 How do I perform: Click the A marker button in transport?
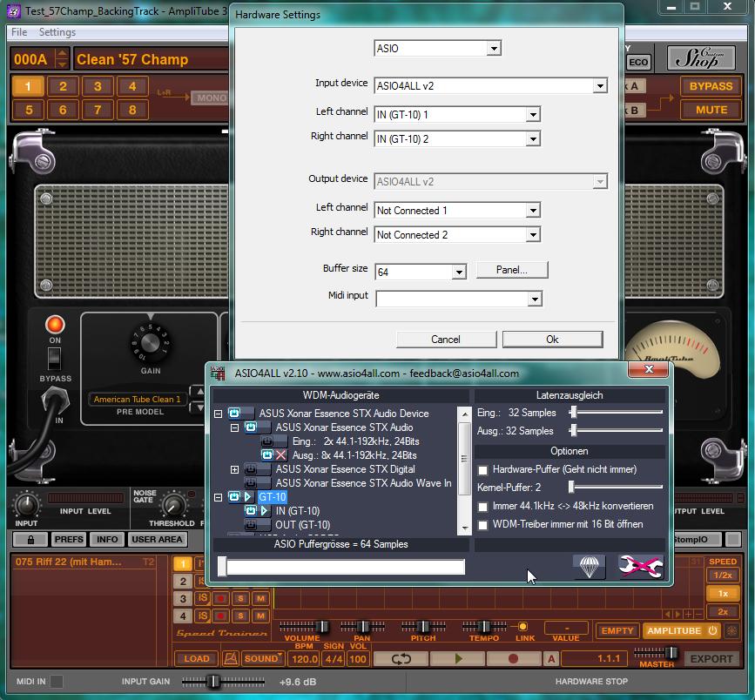point(551,658)
